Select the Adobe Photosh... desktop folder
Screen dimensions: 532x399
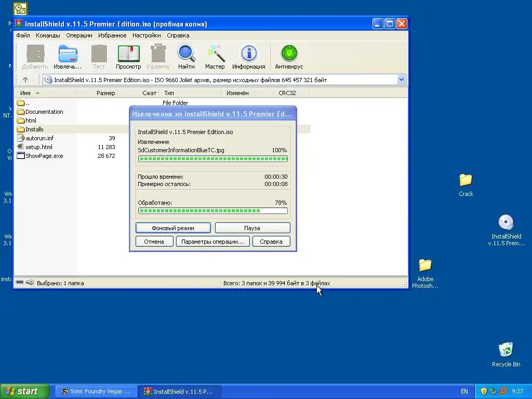click(425, 273)
